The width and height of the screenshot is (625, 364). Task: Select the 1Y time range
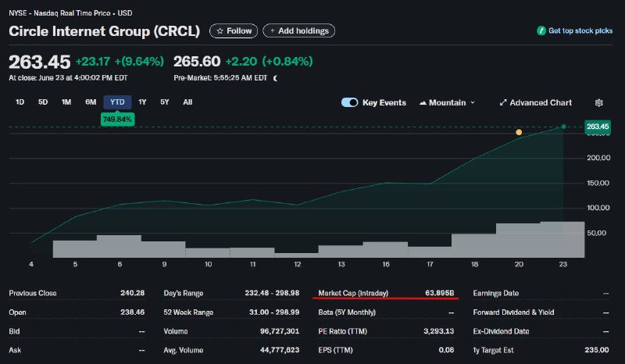142,102
